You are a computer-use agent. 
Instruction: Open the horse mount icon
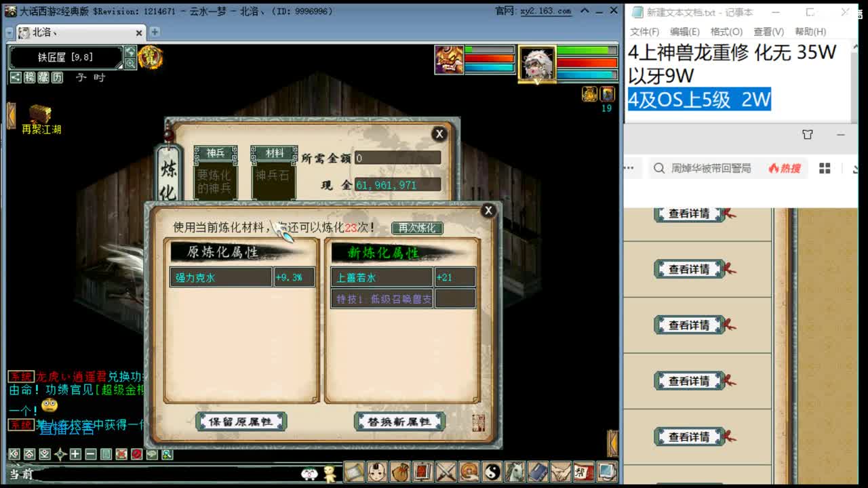(x=515, y=472)
